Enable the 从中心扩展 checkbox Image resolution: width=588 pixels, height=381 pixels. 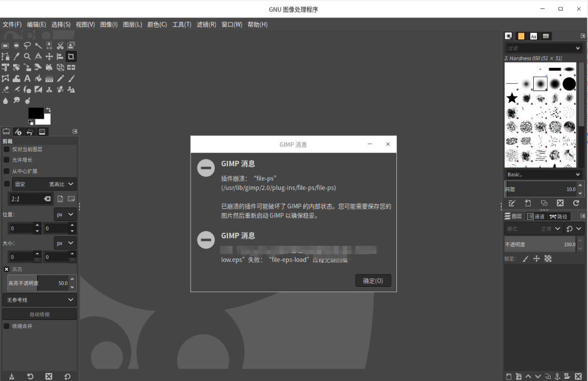[6, 171]
